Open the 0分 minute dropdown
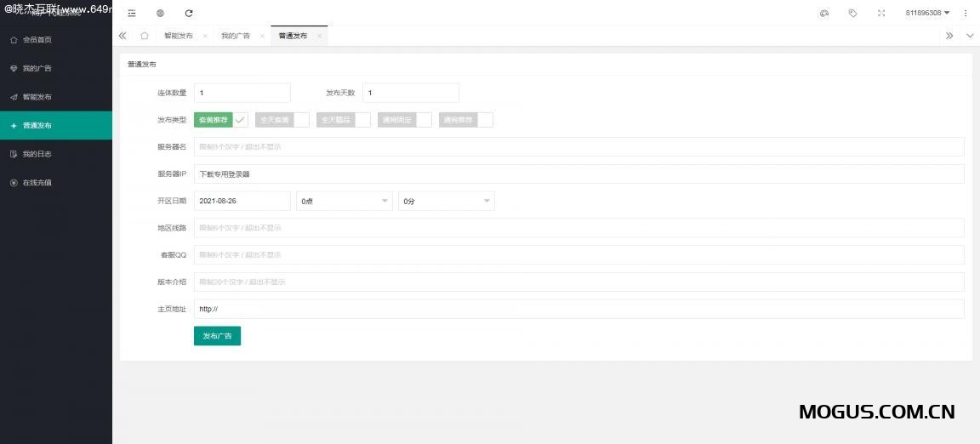 coord(446,201)
